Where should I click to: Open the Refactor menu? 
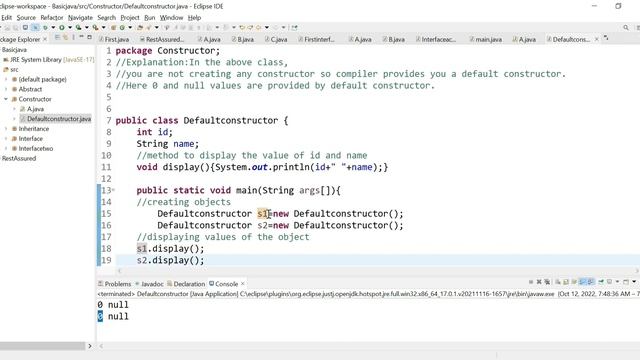(x=52, y=18)
